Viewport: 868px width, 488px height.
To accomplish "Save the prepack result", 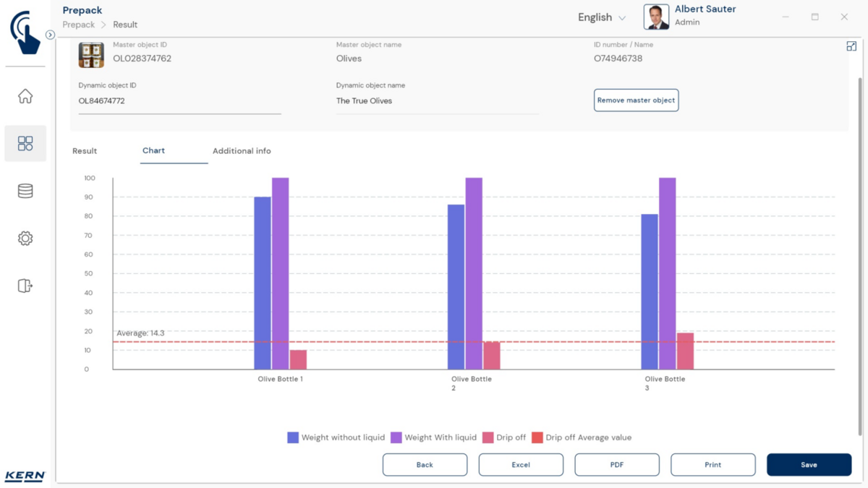I will (x=809, y=465).
